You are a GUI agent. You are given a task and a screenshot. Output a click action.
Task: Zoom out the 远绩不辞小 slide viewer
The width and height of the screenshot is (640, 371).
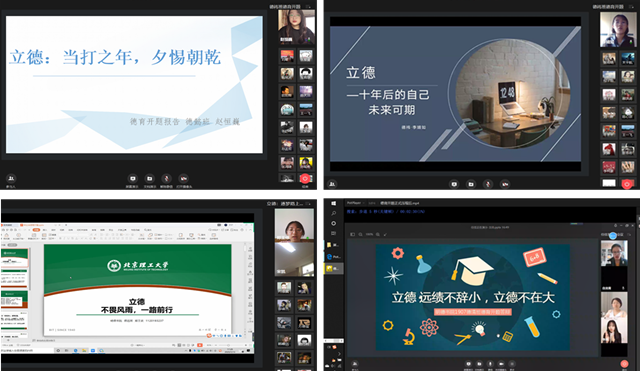click(x=361, y=234)
